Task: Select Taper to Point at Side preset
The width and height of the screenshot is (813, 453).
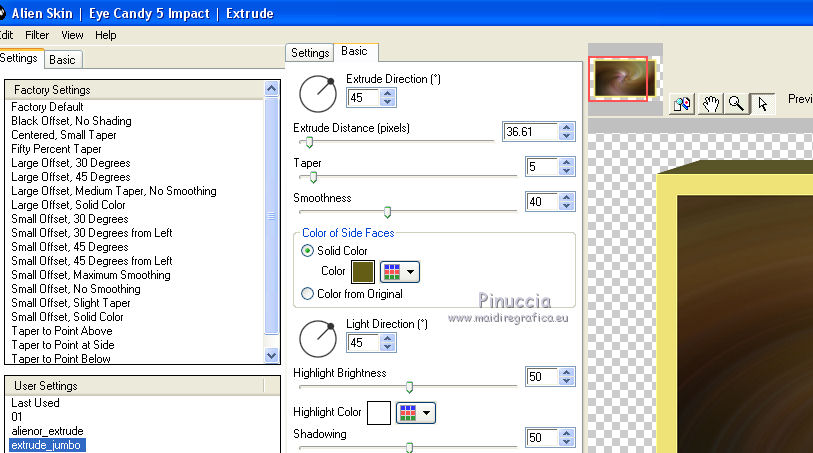Action: pyautogui.click(x=63, y=345)
